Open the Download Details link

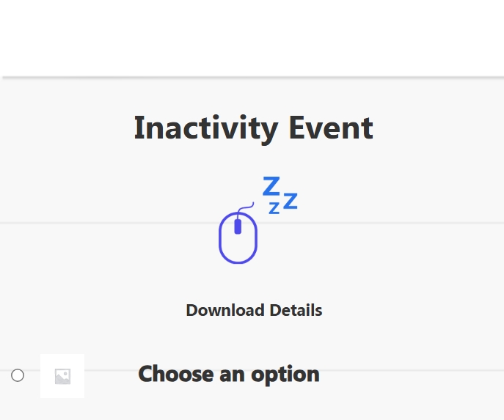click(x=254, y=310)
